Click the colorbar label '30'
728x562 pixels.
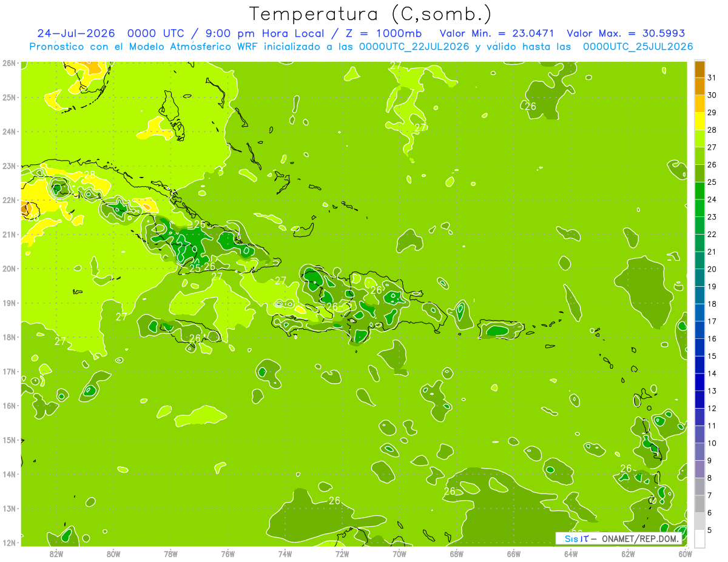pos(712,95)
